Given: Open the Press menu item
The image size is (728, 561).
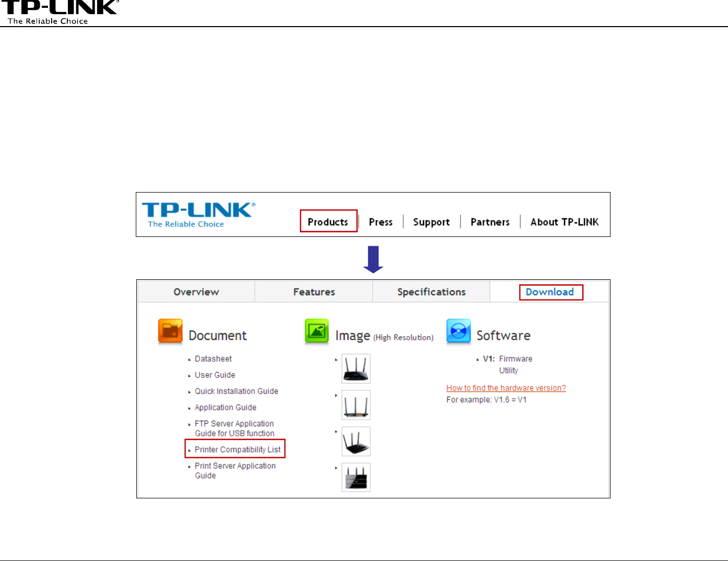Looking at the screenshot, I should click(381, 222).
